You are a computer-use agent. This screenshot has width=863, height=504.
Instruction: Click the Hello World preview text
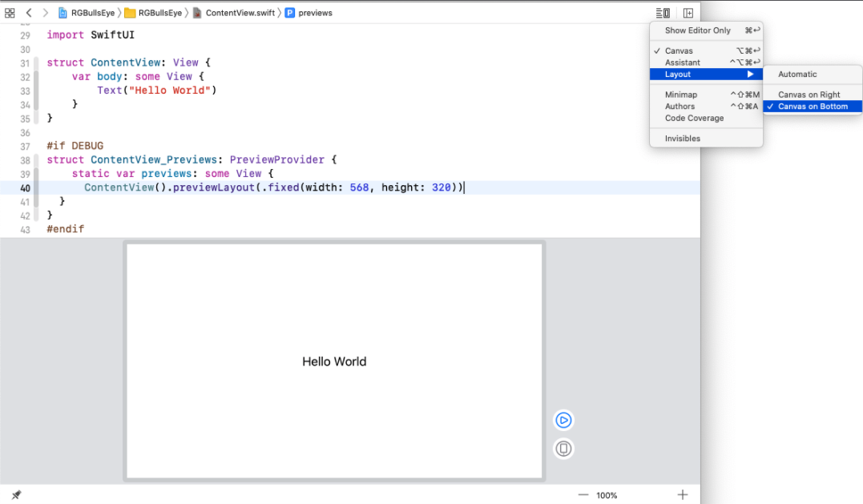tap(334, 361)
